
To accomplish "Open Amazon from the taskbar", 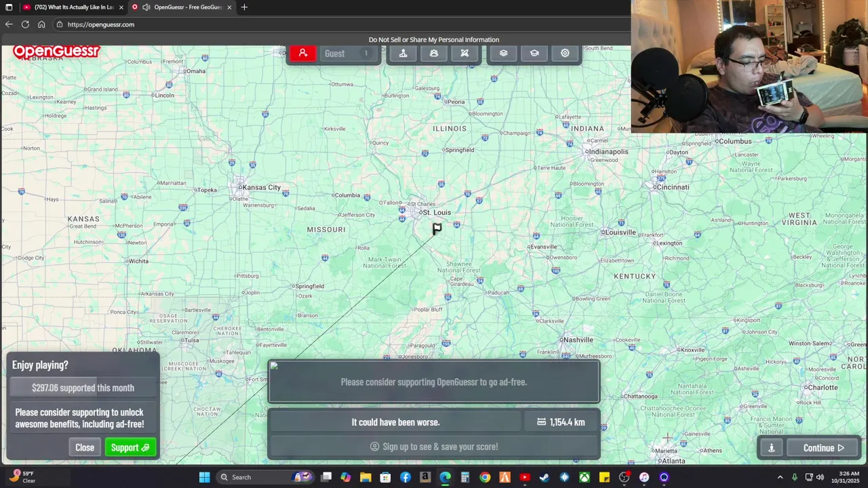I will pyautogui.click(x=425, y=477).
